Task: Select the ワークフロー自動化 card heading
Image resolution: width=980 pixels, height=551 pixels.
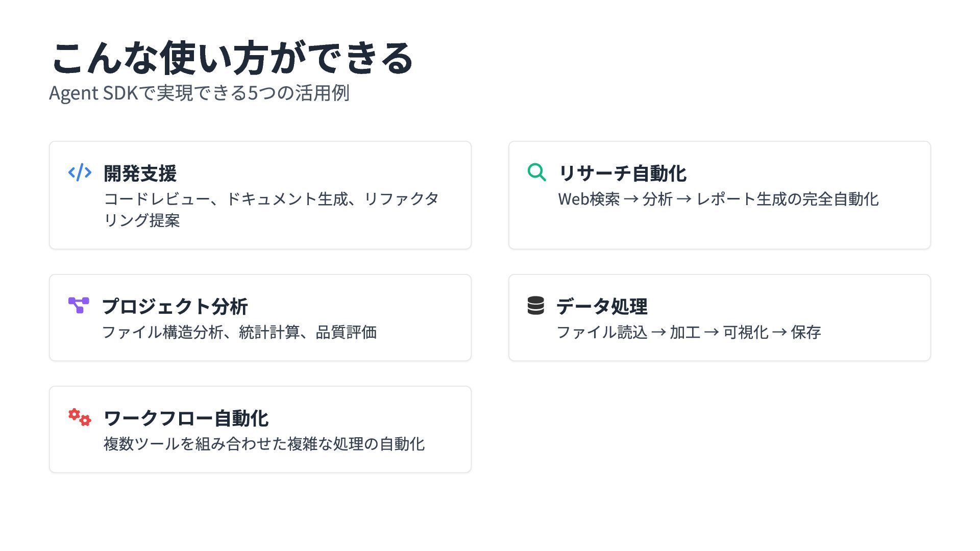Action: [x=186, y=418]
